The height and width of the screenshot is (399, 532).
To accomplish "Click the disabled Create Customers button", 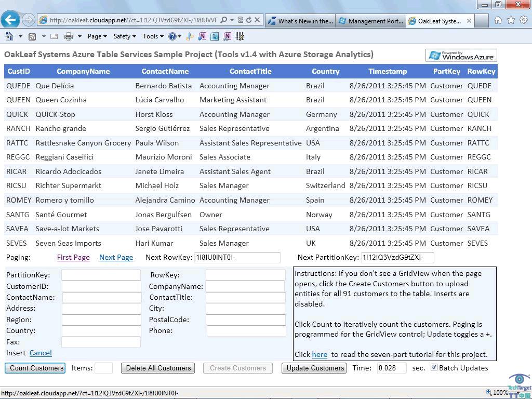I will [238, 368].
